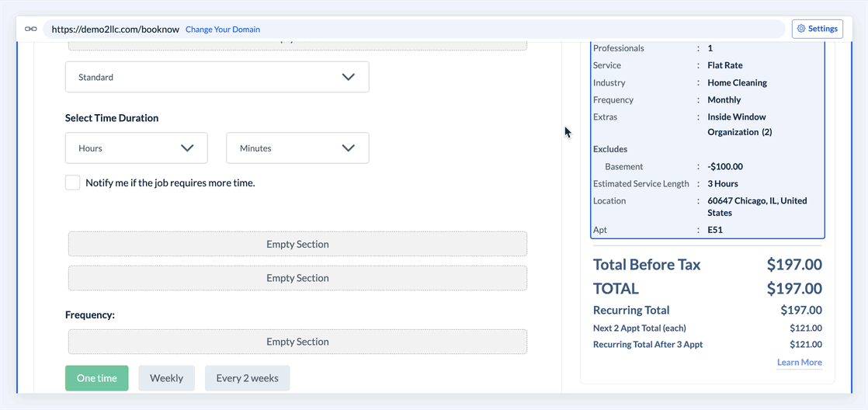Click the Empty Section below the notify checkbox
Screen dimensions: 868x410
click(297, 244)
